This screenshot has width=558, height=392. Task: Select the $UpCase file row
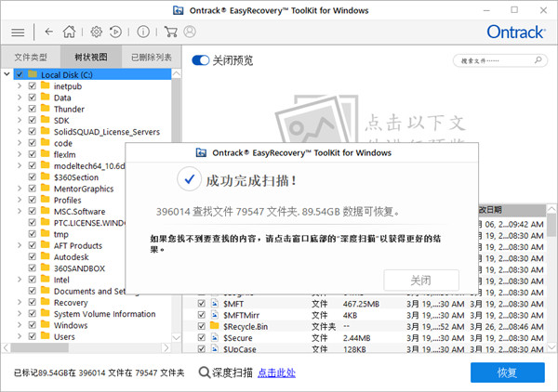tap(365, 349)
